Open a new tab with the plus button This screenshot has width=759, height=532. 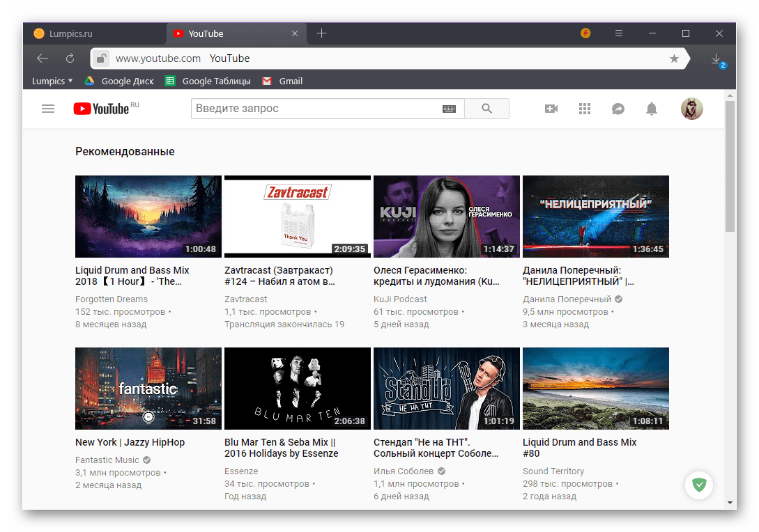pos(321,33)
